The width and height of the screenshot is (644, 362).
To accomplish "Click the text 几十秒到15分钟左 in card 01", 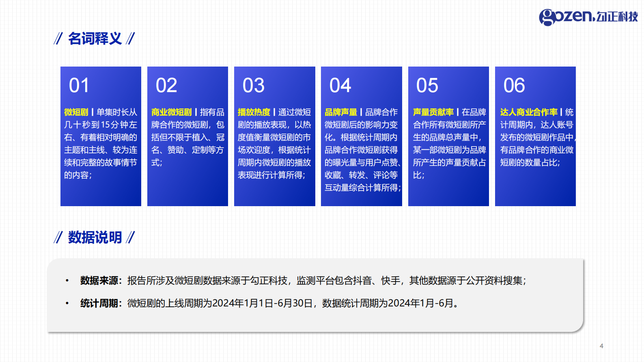I will click(101, 125).
